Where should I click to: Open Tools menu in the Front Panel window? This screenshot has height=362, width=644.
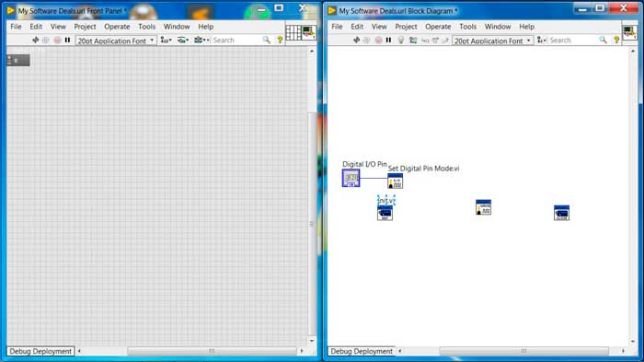(146, 27)
